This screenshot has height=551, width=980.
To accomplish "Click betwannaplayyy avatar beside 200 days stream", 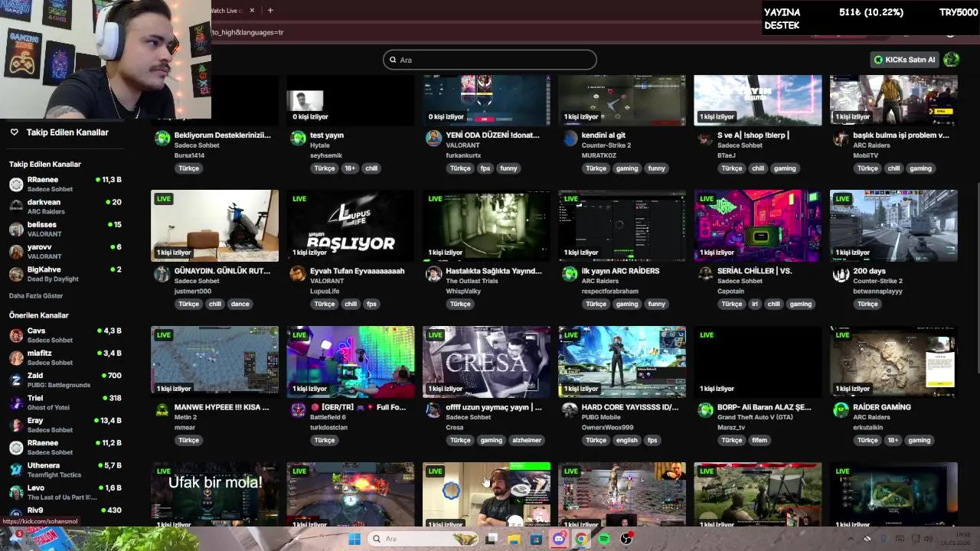I will pos(841,274).
